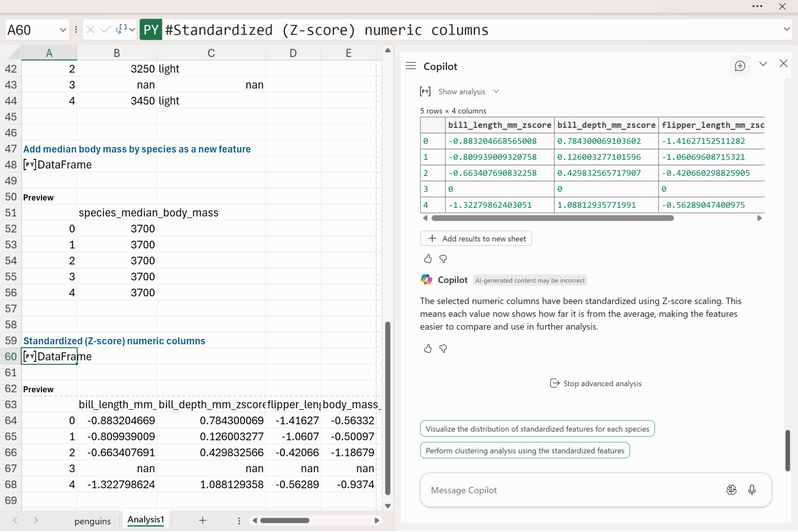798x532 pixels.
Task: Click the formula bar Enter checkmark
Action: pos(105,30)
